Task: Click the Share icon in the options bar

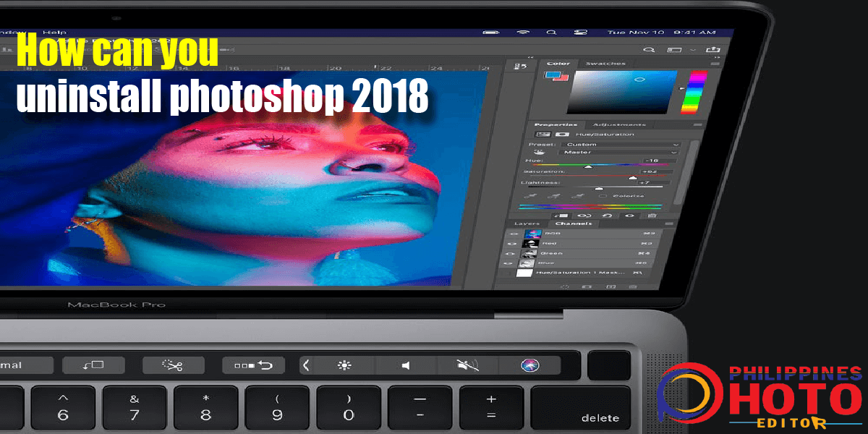Action: click(714, 50)
